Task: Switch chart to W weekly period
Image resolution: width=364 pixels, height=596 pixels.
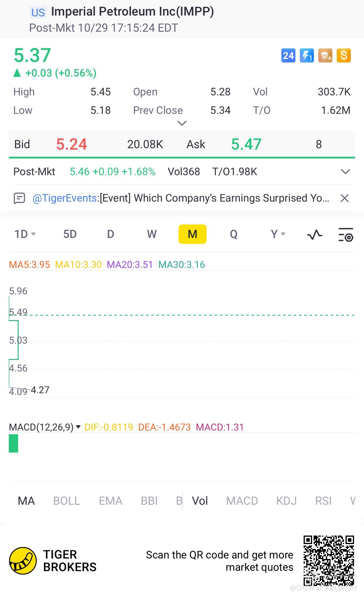Action: click(x=152, y=234)
